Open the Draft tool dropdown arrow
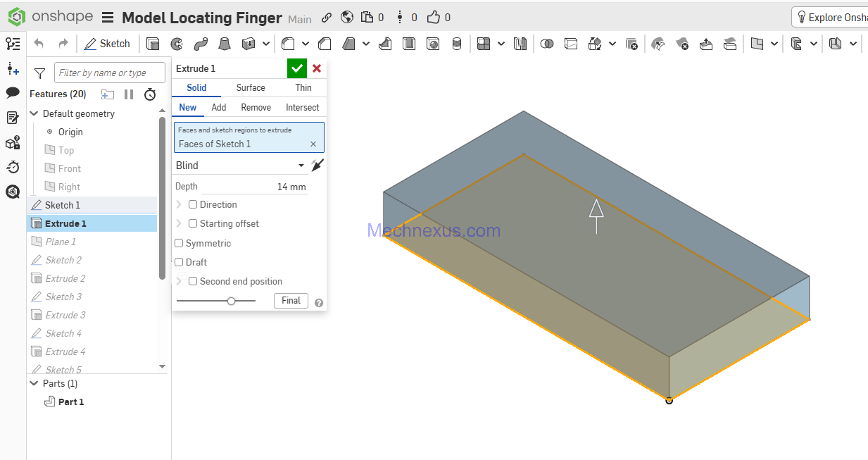Screen dimensions: 868x460 point(366,44)
